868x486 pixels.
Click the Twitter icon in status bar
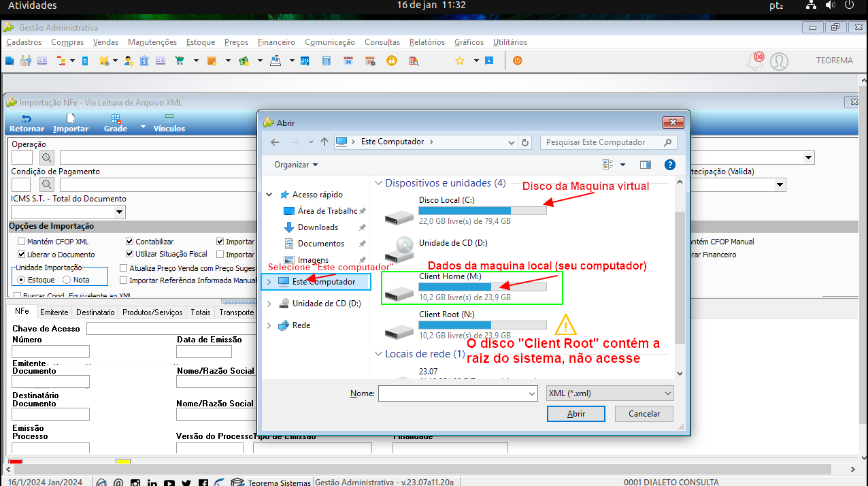tap(186, 483)
